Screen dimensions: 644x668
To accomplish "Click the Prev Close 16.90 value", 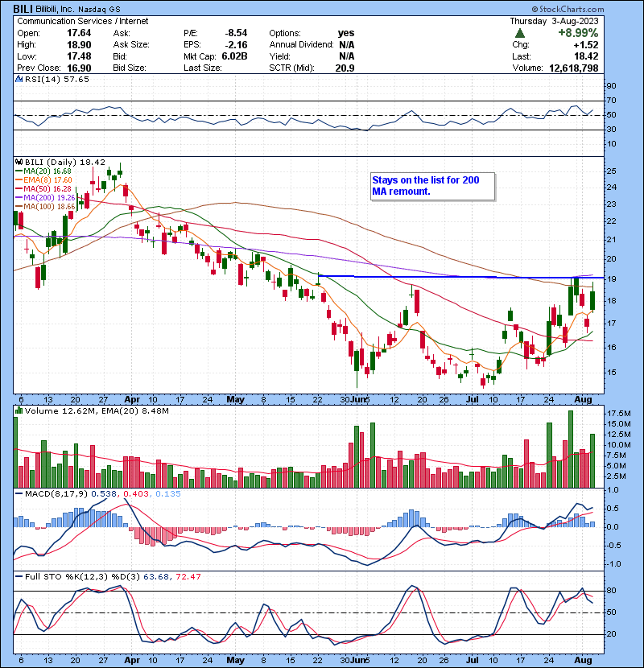I will [79, 68].
